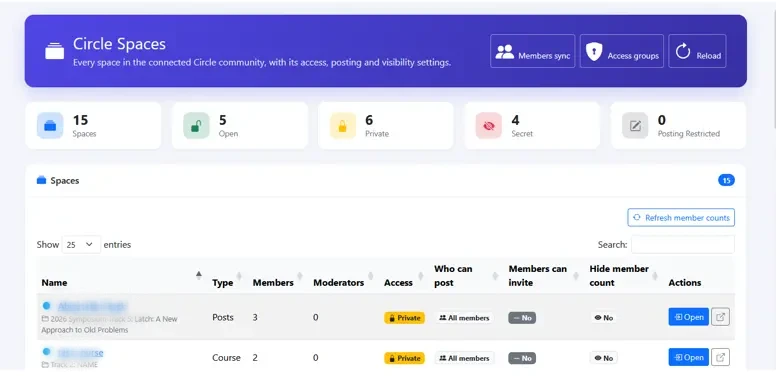
Task: Open the space name link in Posts row
Action: [x=92, y=306]
